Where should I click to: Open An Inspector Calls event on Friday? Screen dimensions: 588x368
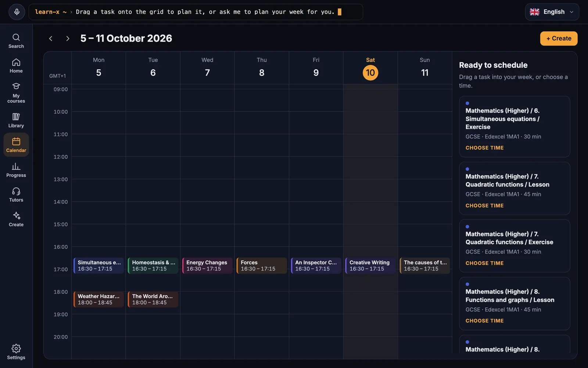tap(316, 265)
